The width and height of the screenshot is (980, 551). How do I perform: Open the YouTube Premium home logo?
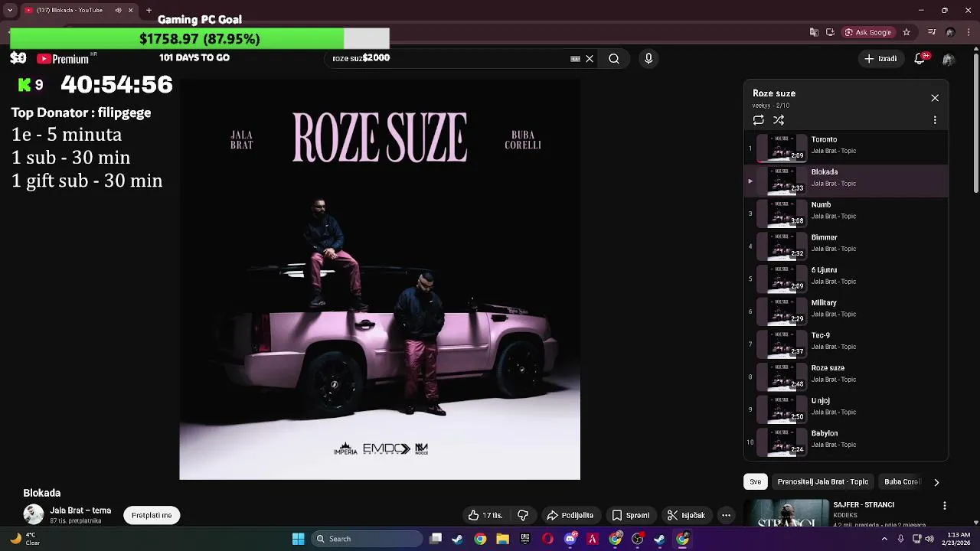(x=63, y=59)
